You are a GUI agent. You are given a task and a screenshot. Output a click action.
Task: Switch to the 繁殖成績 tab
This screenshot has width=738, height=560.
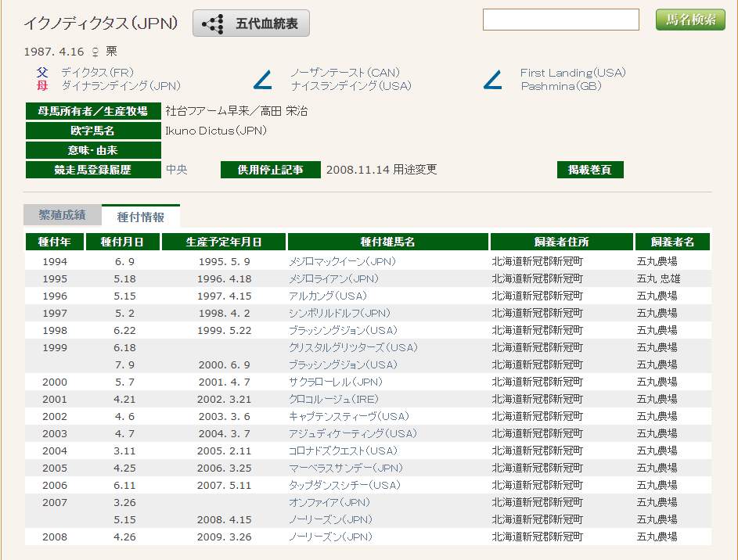63,215
